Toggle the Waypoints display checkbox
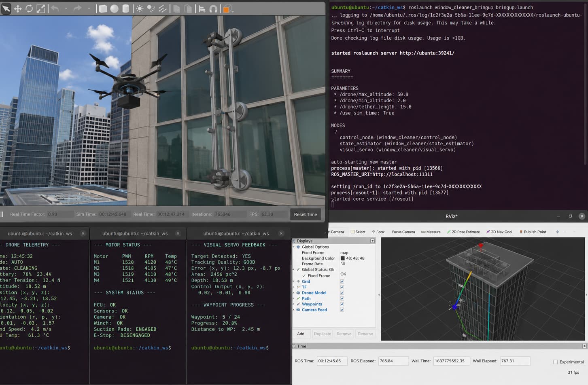This screenshot has height=385, width=588. click(x=342, y=304)
